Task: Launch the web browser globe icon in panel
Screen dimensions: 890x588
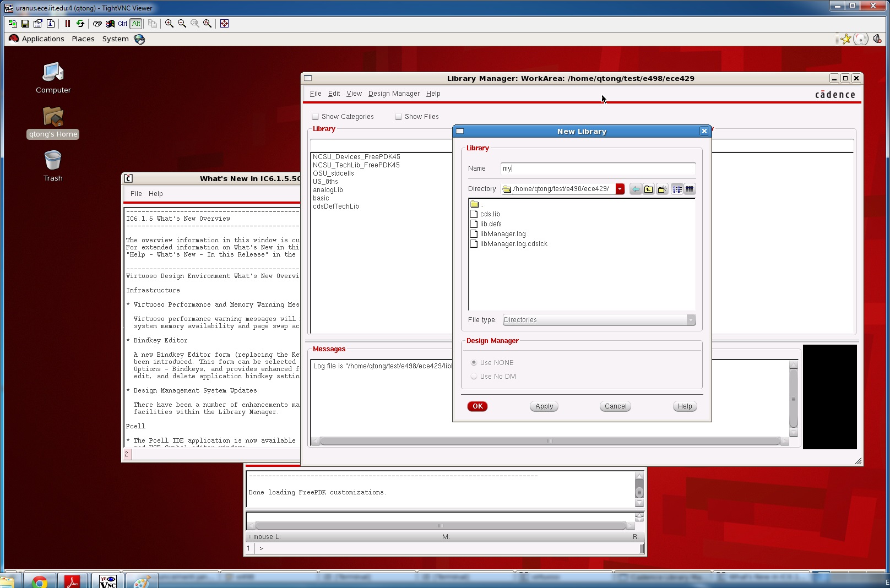Action: pos(139,39)
